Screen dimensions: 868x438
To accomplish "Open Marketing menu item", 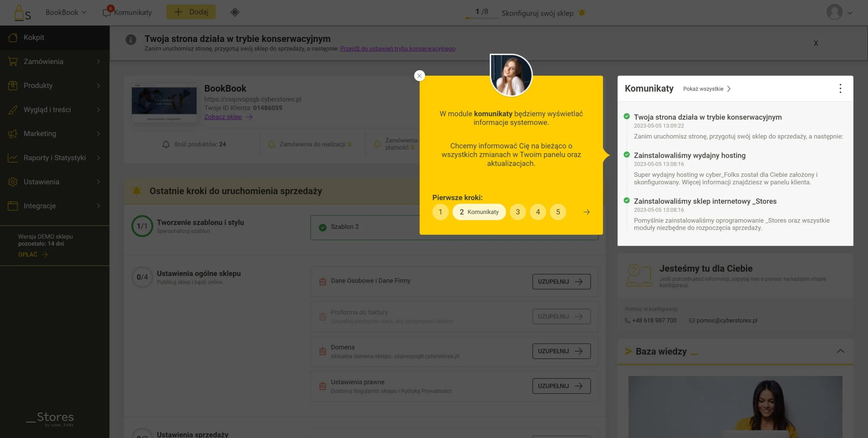I will pyautogui.click(x=55, y=133).
